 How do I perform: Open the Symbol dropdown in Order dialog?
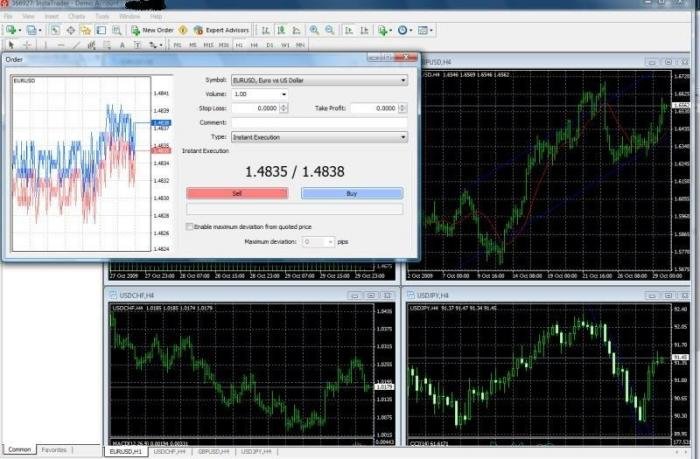click(x=403, y=80)
